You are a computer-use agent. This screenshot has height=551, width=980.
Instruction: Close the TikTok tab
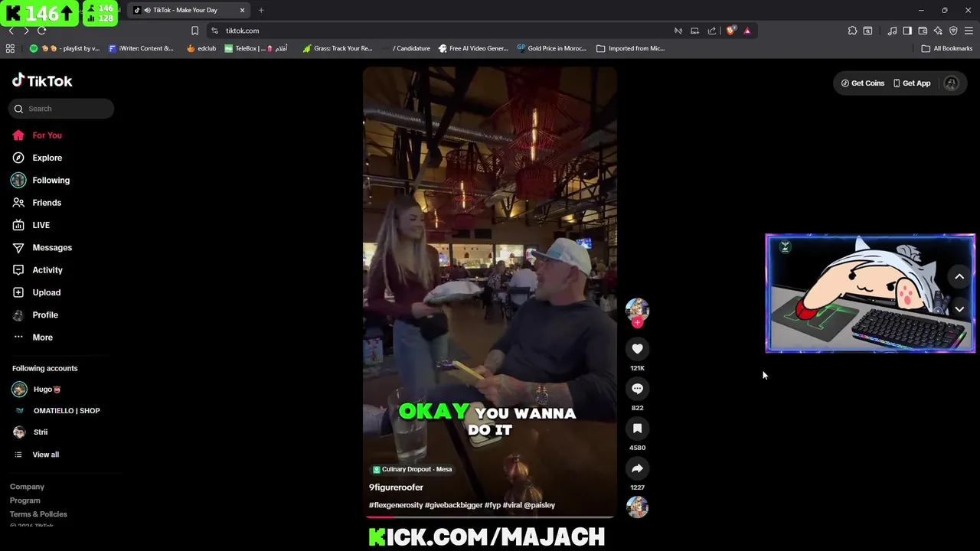[x=242, y=10]
